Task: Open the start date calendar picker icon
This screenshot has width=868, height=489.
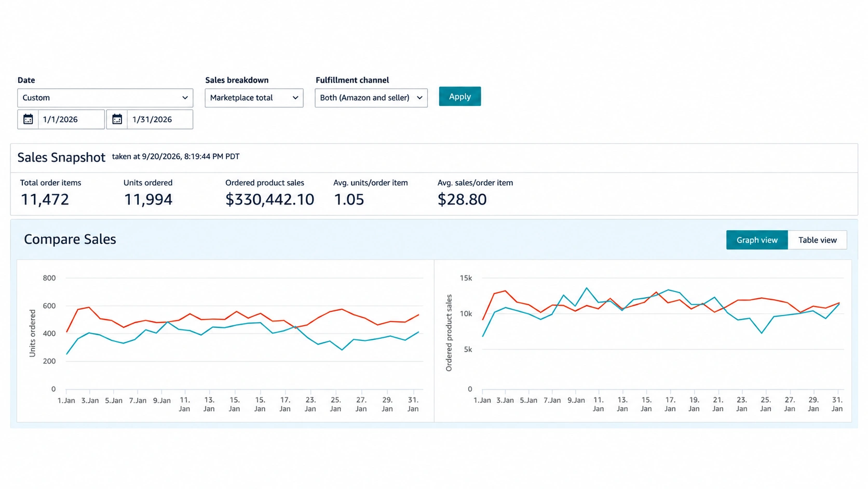Action: [x=28, y=120]
